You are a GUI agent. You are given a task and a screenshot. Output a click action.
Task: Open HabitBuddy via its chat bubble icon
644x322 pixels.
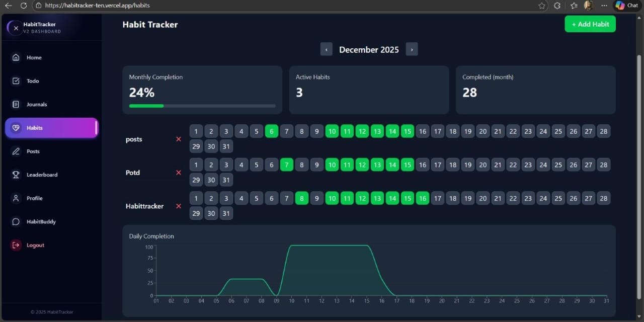point(17,221)
